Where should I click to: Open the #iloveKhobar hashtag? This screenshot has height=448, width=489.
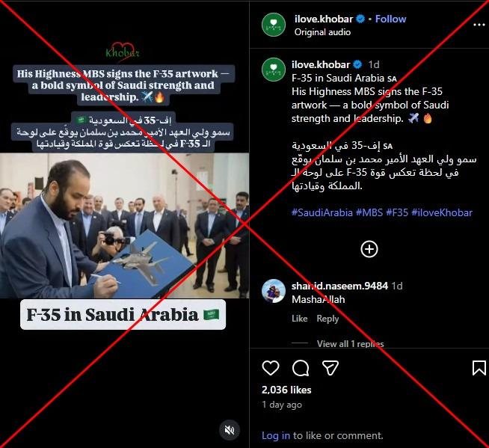pos(442,212)
